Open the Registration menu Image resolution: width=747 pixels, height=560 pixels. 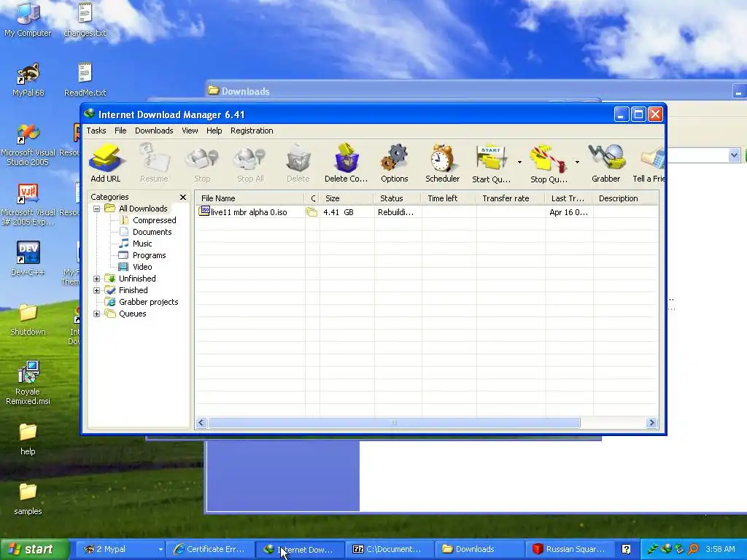[x=252, y=131]
